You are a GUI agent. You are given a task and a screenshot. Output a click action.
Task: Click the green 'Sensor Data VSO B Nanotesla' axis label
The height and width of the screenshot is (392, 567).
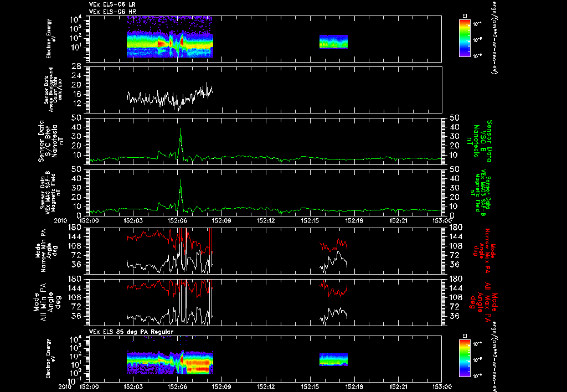coord(481,141)
